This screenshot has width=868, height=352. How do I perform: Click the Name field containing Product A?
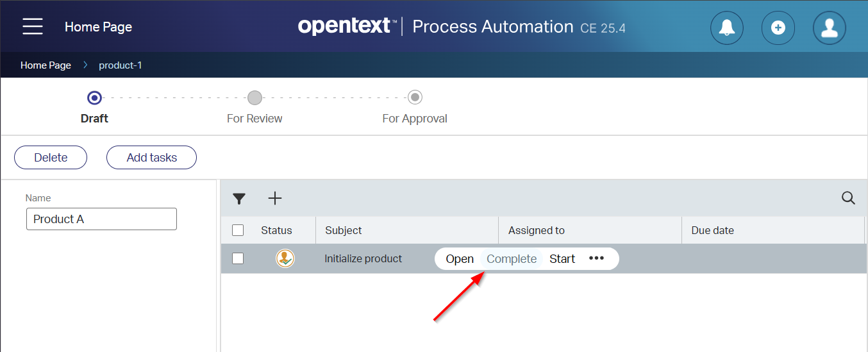[101, 219]
